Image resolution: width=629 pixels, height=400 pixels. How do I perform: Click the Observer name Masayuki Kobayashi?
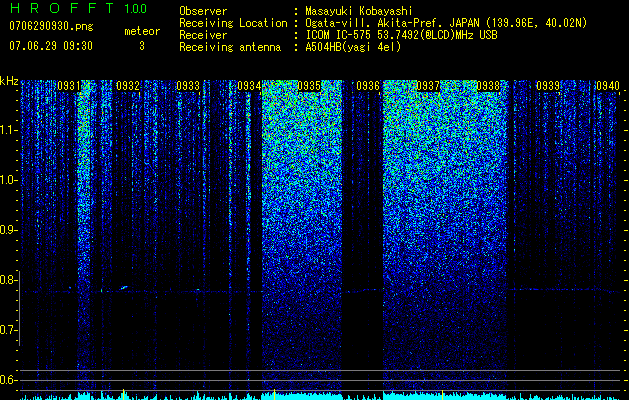point(359,11)
